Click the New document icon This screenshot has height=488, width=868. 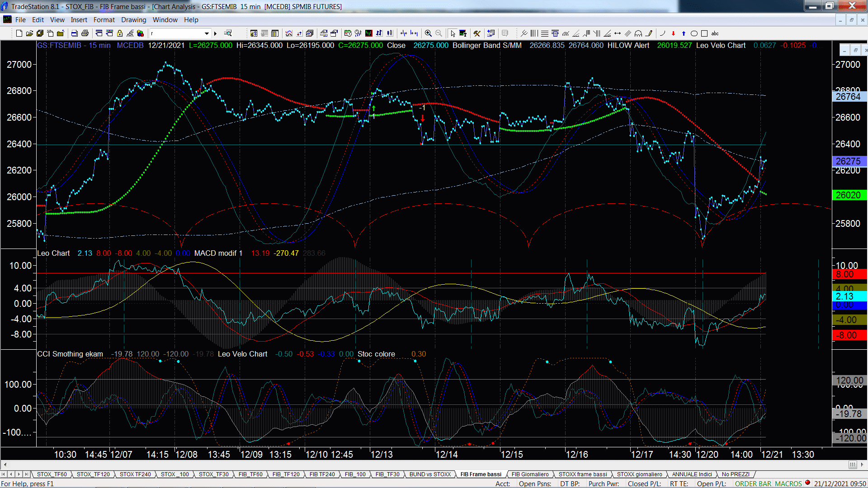19,33
